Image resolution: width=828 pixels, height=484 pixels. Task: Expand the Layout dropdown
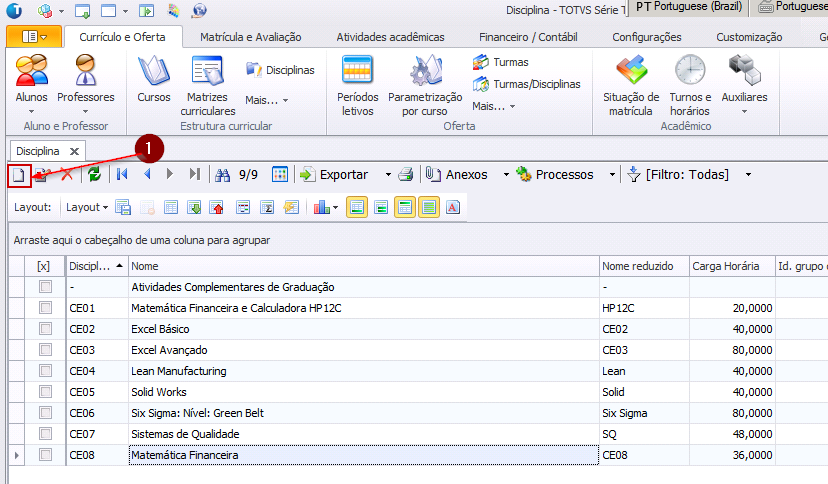(x=87, y=208)
